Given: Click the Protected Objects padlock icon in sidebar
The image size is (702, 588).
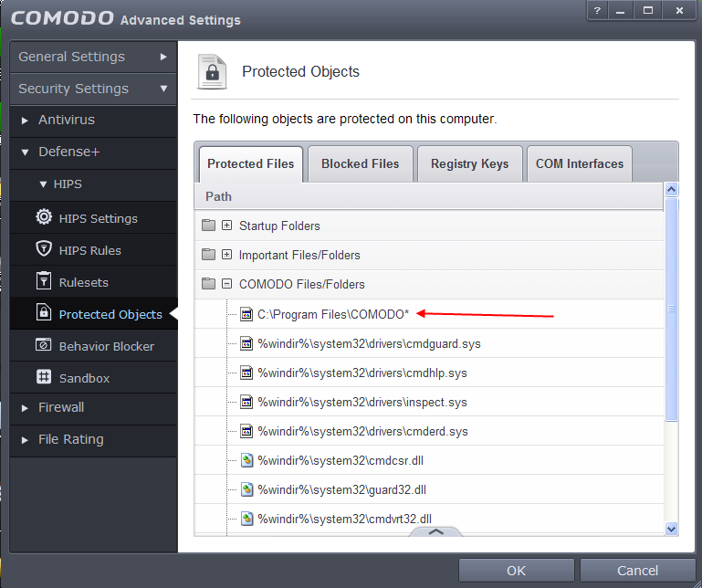Looking at the screenshot, I should pyautogui.click(x=43, y=313).
